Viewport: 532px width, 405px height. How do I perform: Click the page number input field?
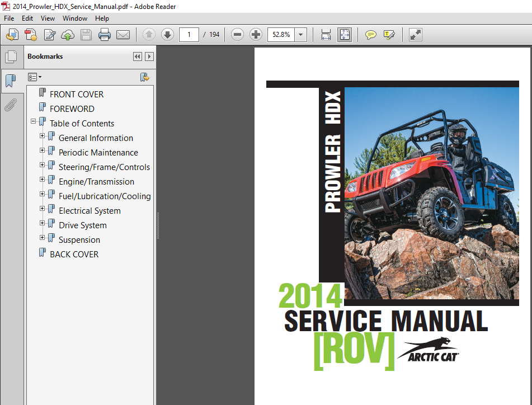pyautogui.click(x=189, y=35)
